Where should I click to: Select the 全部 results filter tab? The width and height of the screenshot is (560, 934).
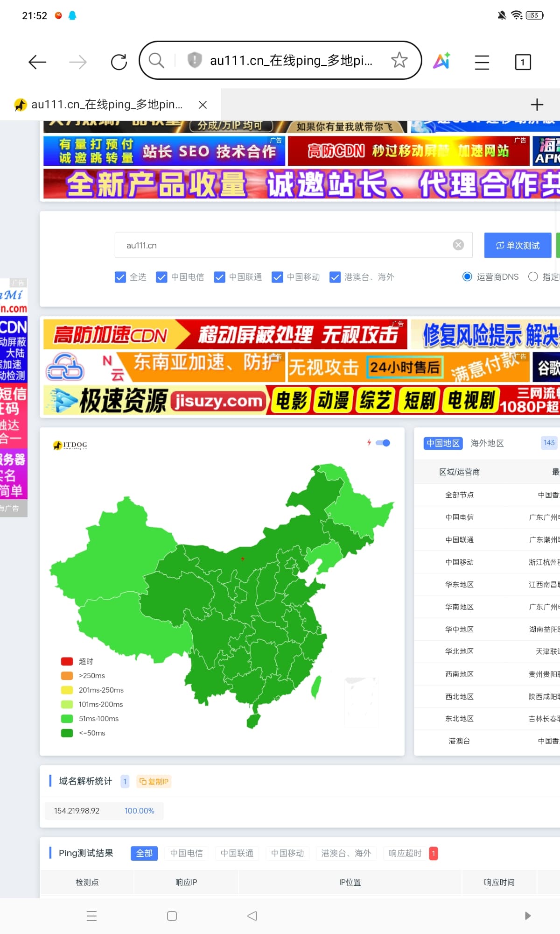pos(144,853)
